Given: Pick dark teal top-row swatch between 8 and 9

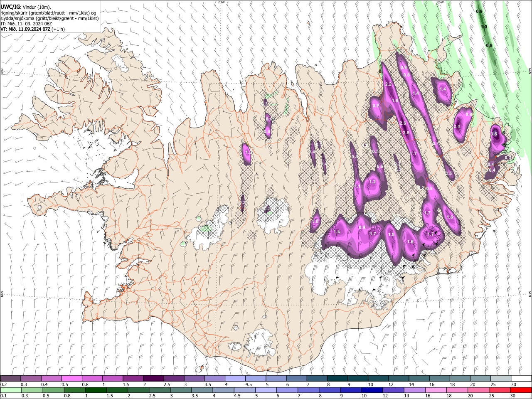Looking at the screenshot, I should click(337, 379).
